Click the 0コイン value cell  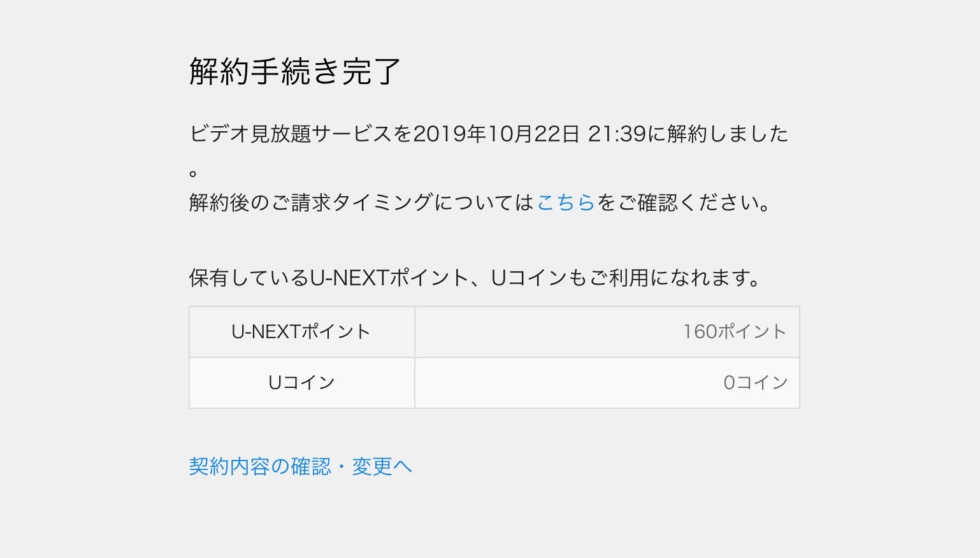(x=607, y=383)
